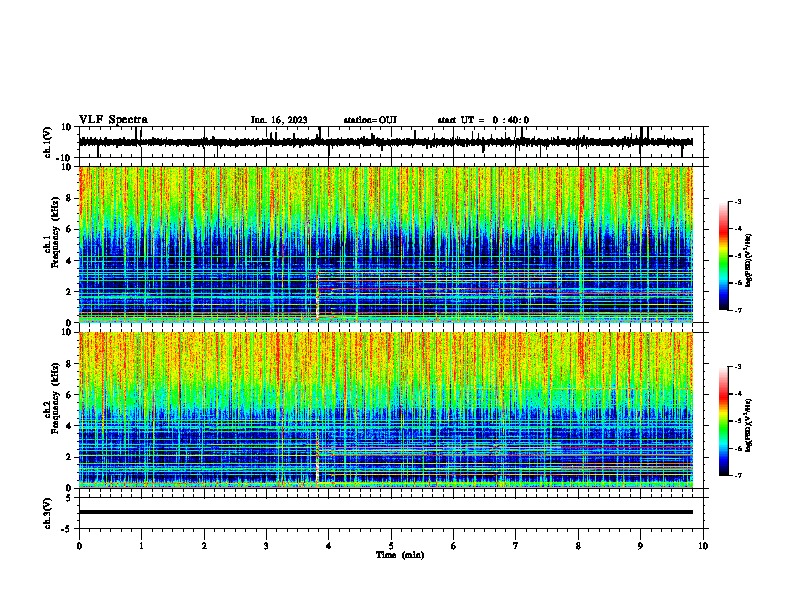Click time axis tick label "9"

pyautogui.click(x=640, y=546)
